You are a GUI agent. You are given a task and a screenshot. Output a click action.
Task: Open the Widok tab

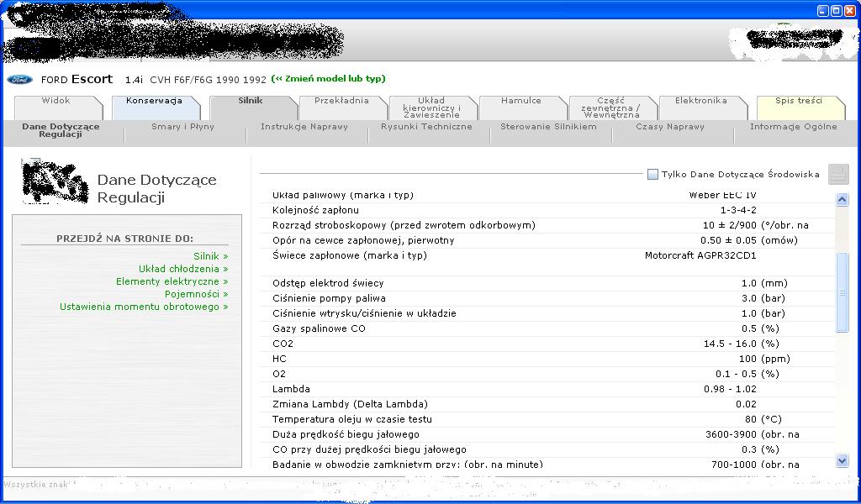[55, 101]
